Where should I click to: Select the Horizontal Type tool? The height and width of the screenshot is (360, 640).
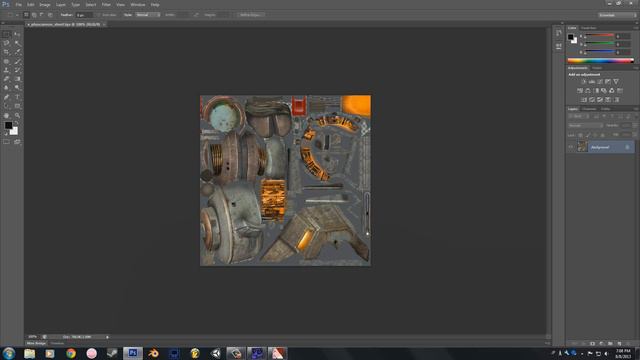17,97
